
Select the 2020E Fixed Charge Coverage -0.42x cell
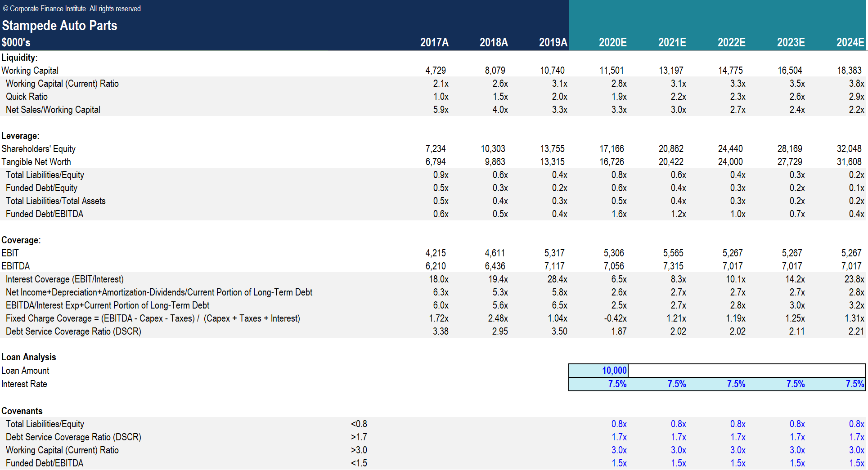tap(615, 318)
